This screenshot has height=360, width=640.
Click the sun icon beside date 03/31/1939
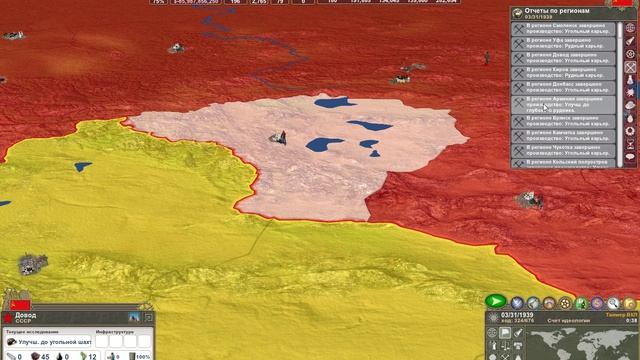[x=493, y=317]
